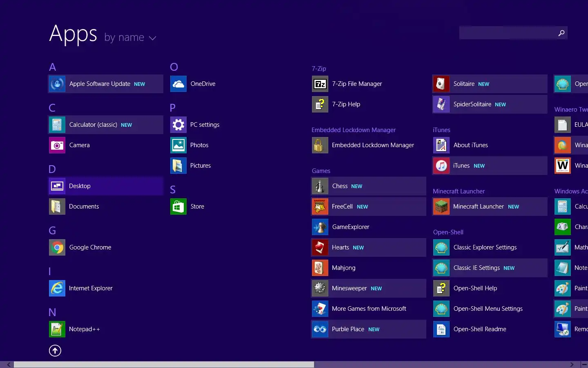
Task: Launch Mahjong game icon
Action: [x=320, y=268]
